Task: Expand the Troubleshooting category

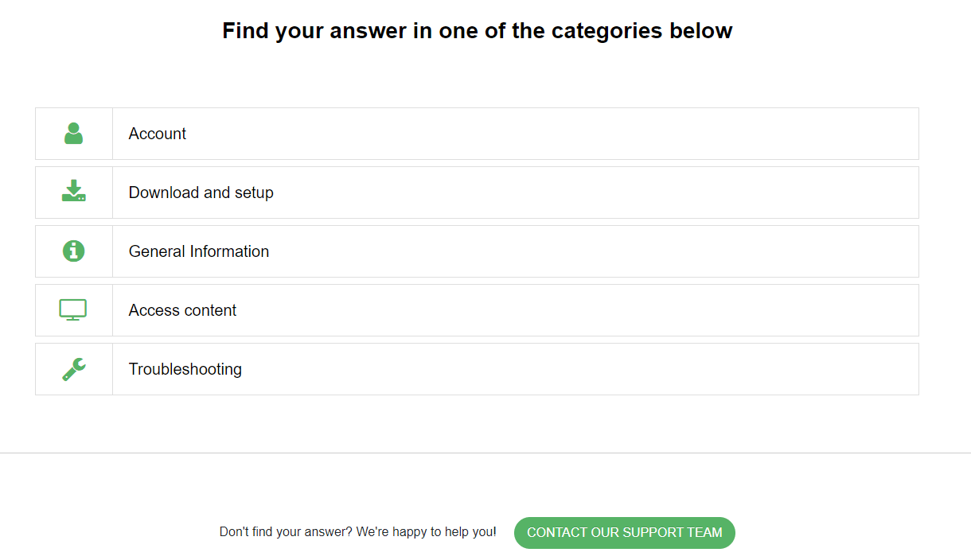Action: [x=477, y=369]
